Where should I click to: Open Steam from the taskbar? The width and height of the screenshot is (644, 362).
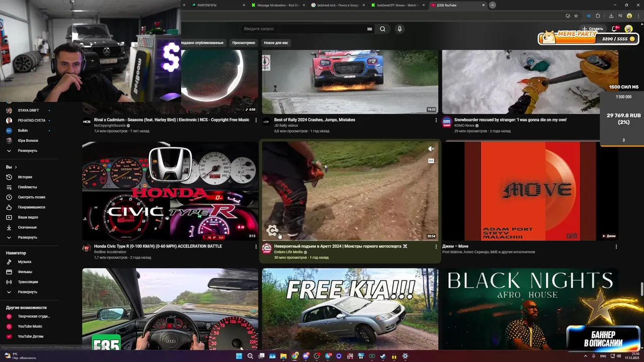click(383, 356)
